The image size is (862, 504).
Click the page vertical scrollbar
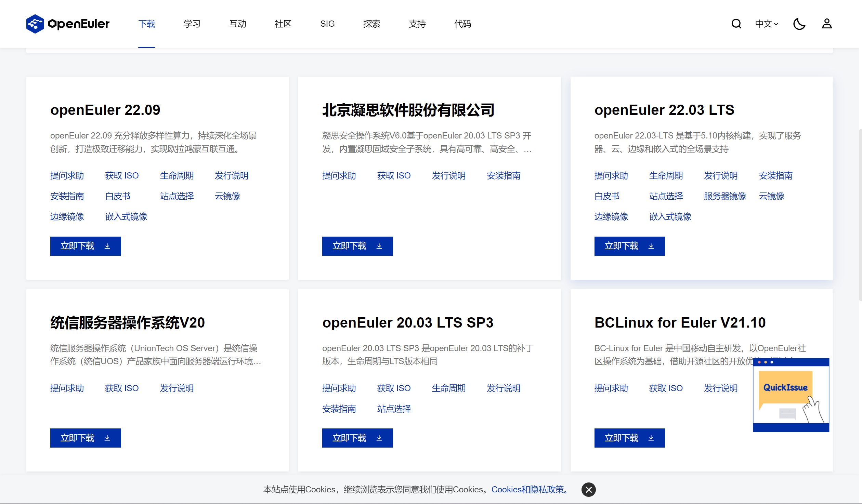tap(860, 215)
